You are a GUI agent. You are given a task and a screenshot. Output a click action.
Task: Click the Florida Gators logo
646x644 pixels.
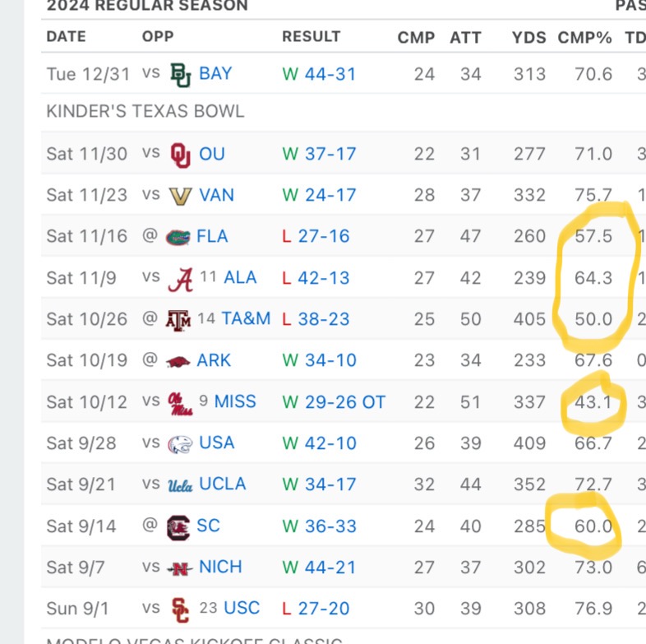(178, 237)
